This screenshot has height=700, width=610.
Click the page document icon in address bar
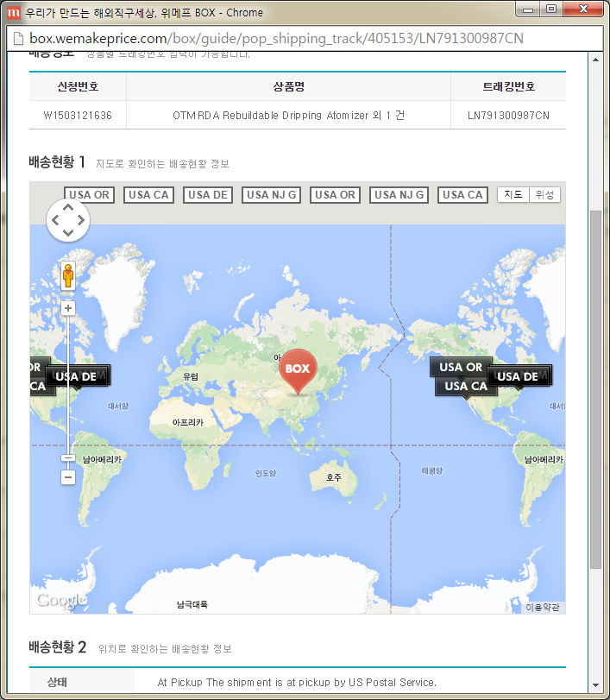click(x=18, y=39)
